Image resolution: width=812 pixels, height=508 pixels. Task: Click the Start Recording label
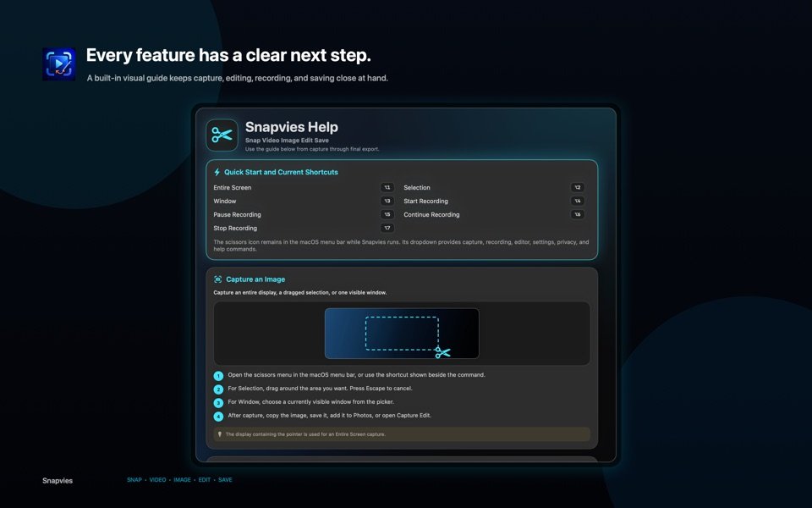[425, 202]
